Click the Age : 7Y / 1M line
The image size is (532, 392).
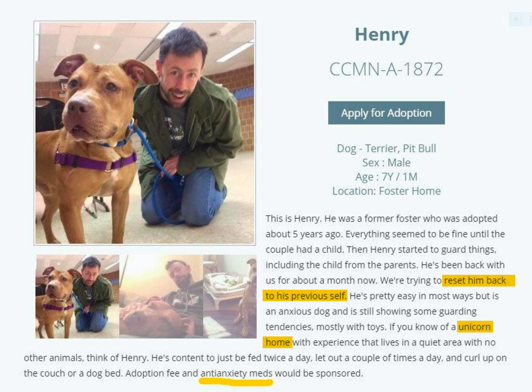386,177
